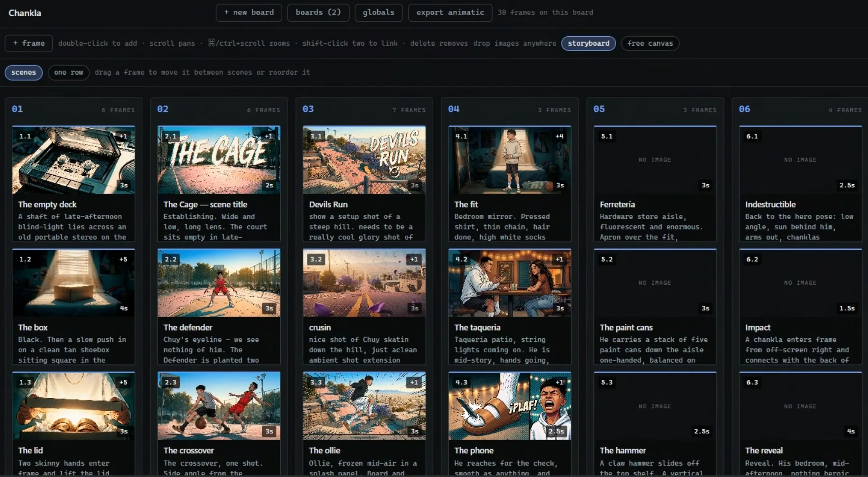The width and height of the screenshot is (868, 477).
Task: Open frame 2.3 The crossover thumbnail
Action: tap(219, 406)
